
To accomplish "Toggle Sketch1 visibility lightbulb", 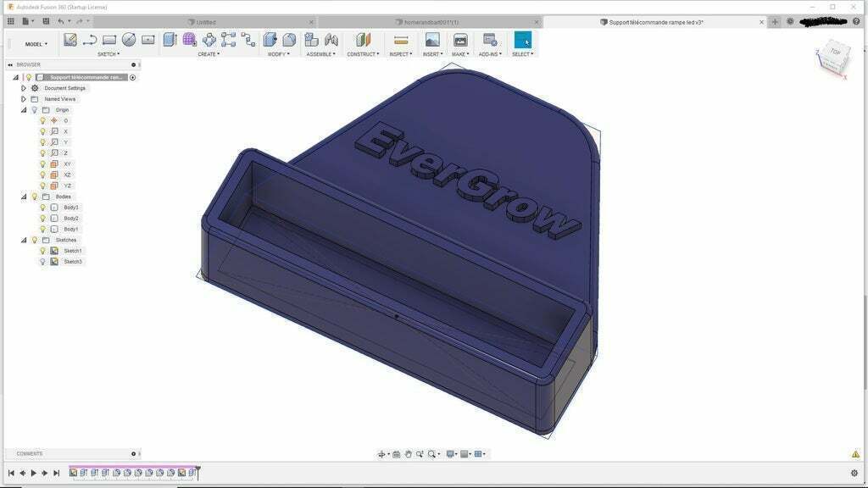I will coord(42,251).
